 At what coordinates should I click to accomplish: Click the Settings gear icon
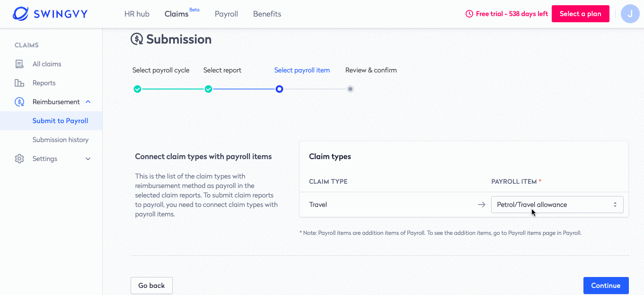click(x=19, y=159)
